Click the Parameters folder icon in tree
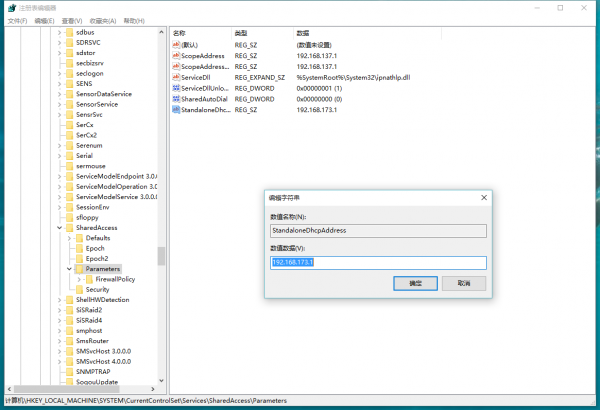Screen dimensions: 600x410 pos(79,269)
